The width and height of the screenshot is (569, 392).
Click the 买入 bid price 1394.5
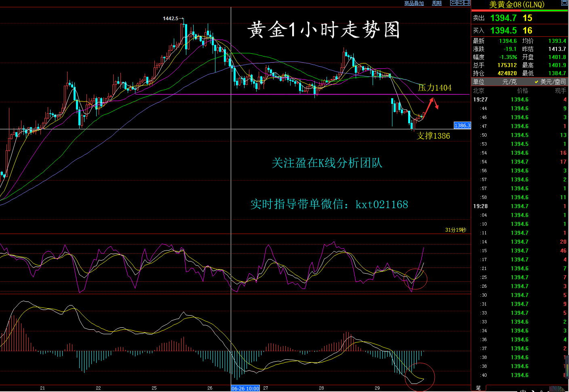coord(503,31)
